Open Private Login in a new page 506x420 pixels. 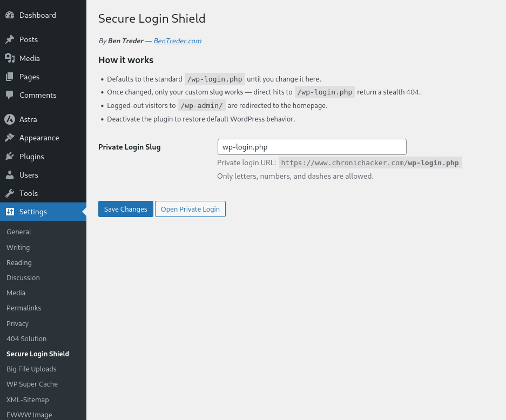pos(190,209)
